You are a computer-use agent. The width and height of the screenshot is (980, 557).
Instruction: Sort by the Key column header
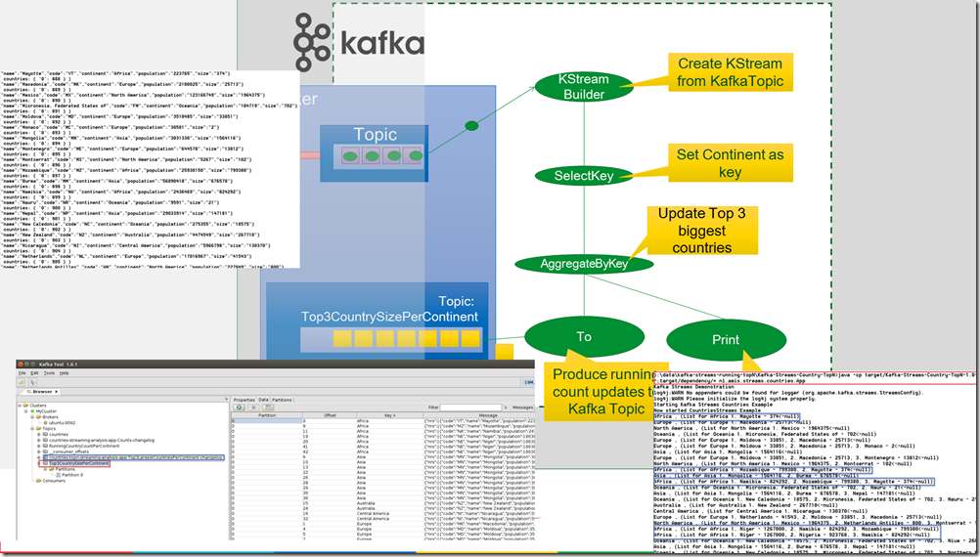coord(390,415)
